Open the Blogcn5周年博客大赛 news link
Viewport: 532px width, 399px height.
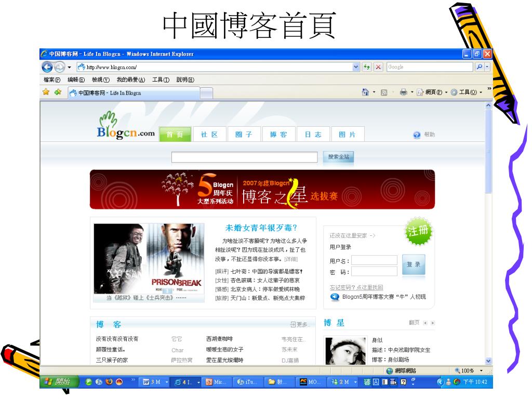pyautogui.click(x=384, y=297)
